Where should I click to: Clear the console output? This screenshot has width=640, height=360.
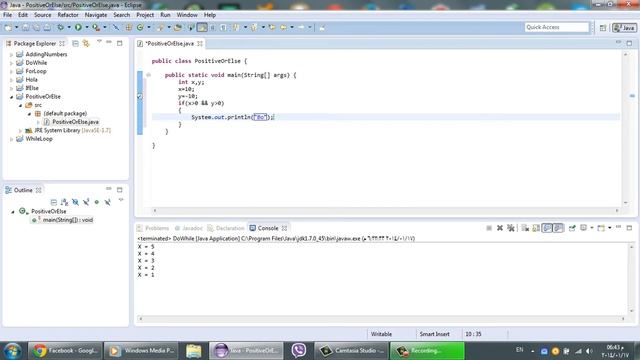click(x=525, y=228)
